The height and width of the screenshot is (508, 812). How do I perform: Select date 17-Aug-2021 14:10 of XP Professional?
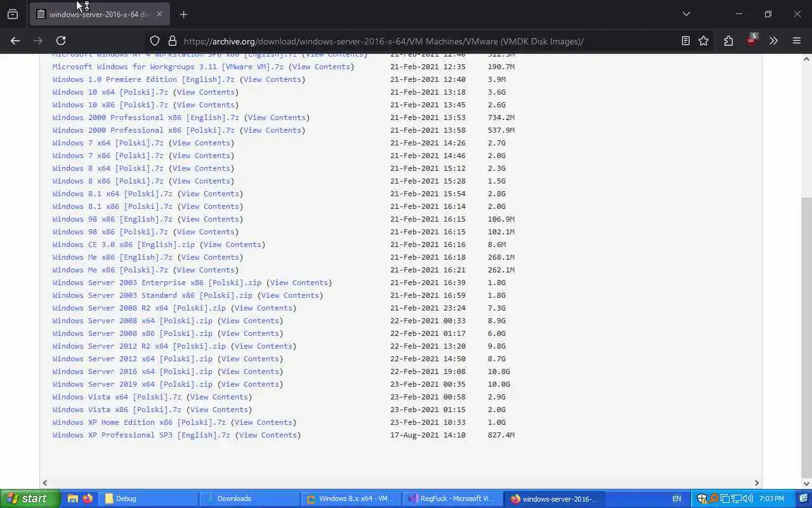(x=428, y=435)
